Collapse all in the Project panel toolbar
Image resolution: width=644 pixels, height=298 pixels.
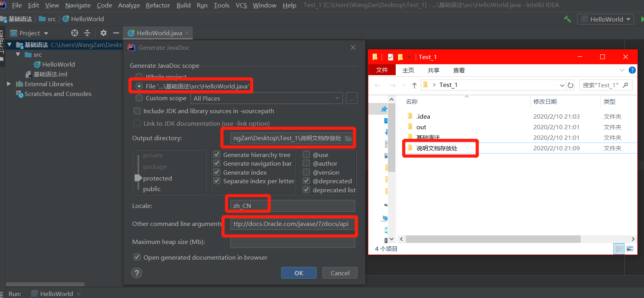pyautogui.click(x=87, y=33)
